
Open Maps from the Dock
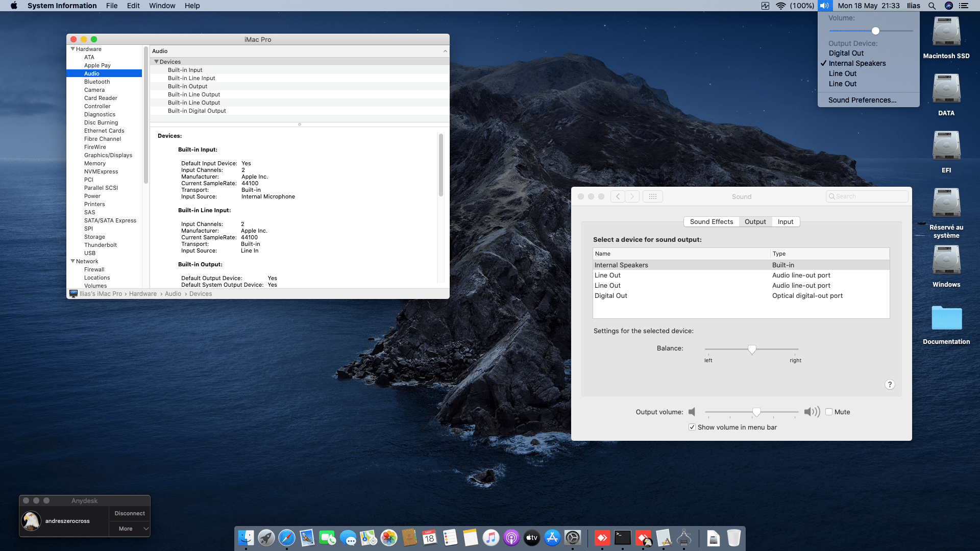click(369, 537)
